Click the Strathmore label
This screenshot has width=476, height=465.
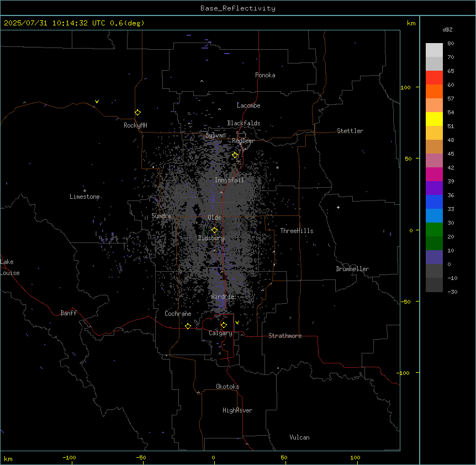click(285, 336)
